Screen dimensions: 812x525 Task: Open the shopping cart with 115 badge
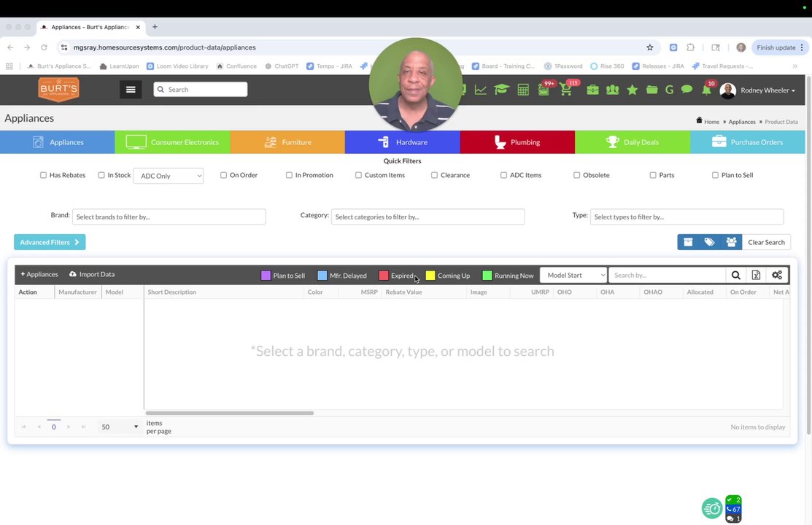pos(565,90)
